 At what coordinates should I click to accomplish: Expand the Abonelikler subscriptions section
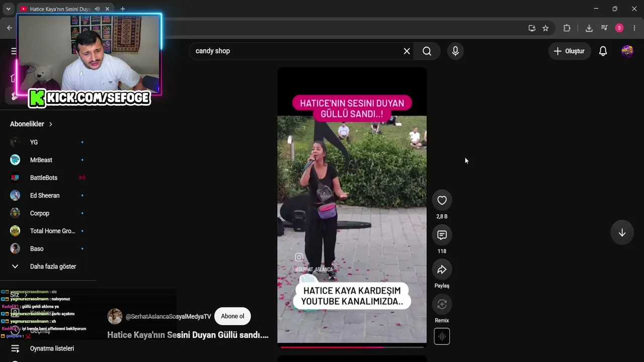[32, 124]
